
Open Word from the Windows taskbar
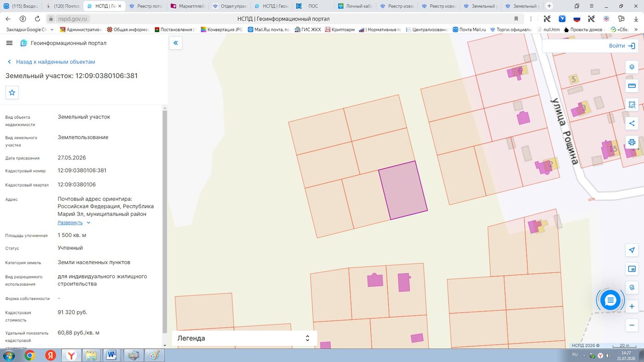click(112, 355)
